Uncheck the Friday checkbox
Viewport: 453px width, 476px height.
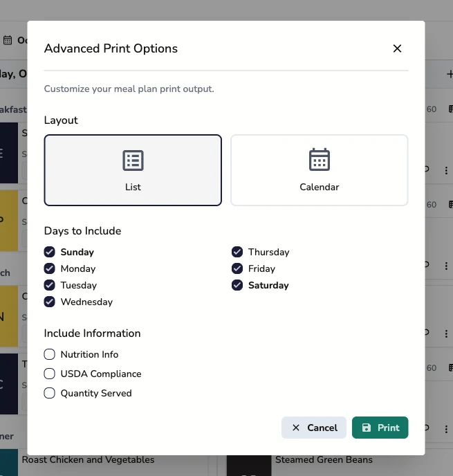pos(237,268)
